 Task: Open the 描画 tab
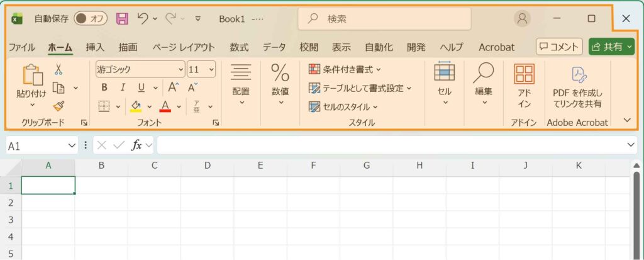(x=128, y=47)
